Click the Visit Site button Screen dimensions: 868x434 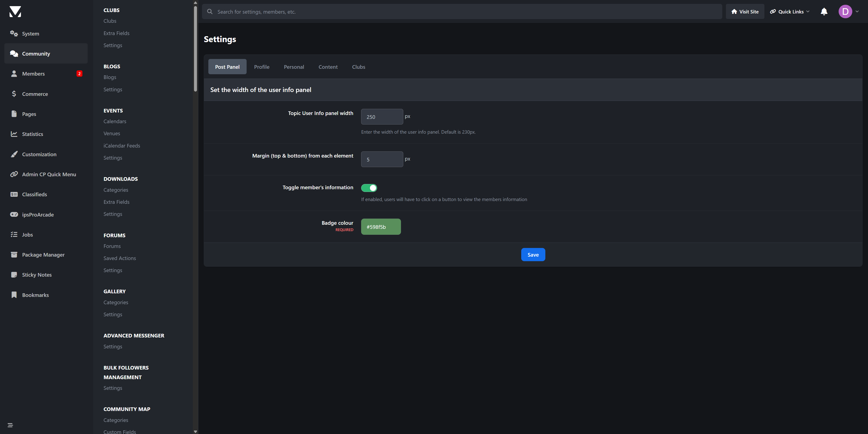tap(745, 12)
